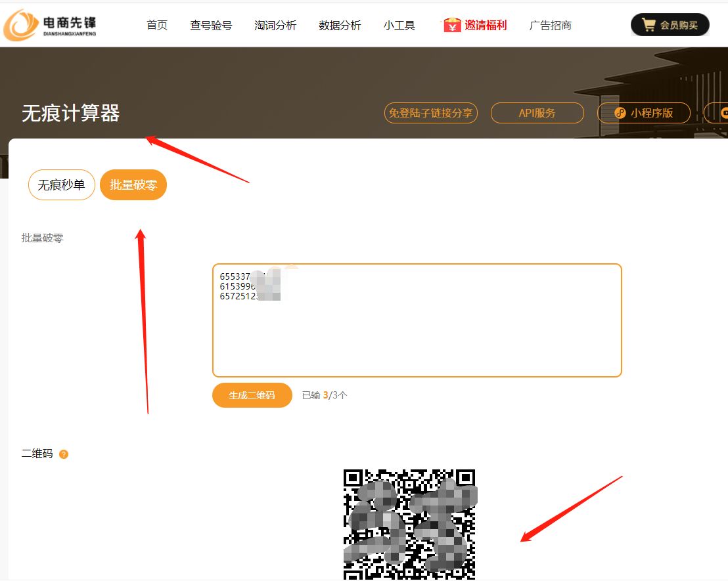Click the 会员购买 button
The height and width of the screenshot is (581, 728).
[670, 24]
